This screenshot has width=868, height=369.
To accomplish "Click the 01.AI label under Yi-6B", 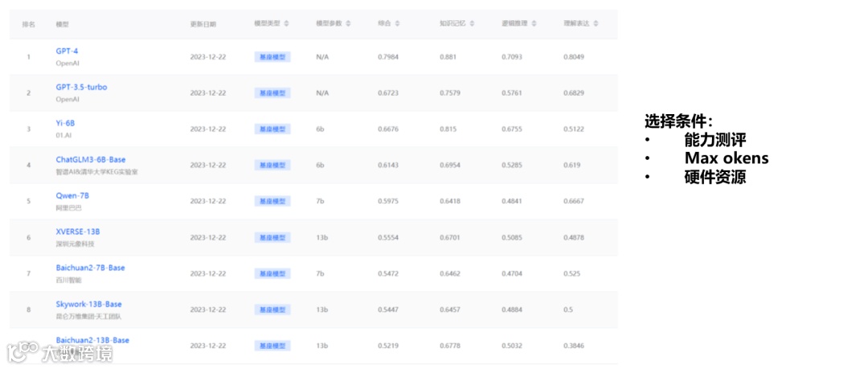I will click(63, 135).
